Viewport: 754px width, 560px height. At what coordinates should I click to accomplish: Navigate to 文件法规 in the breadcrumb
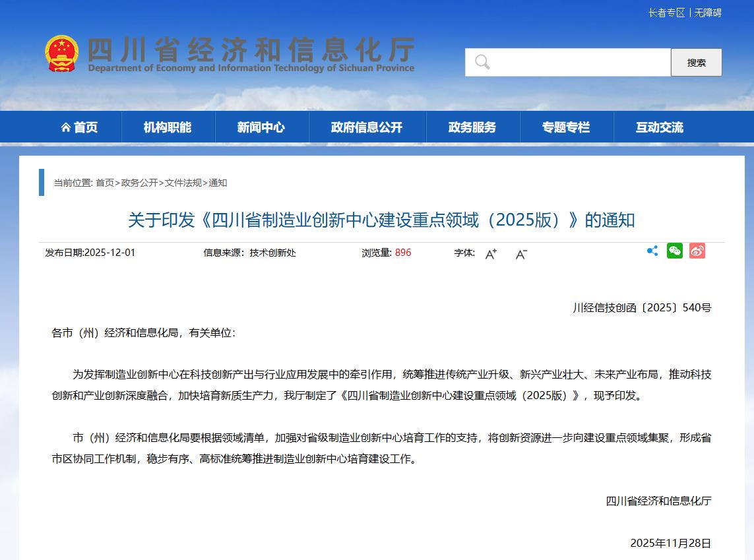pos(183,183)
